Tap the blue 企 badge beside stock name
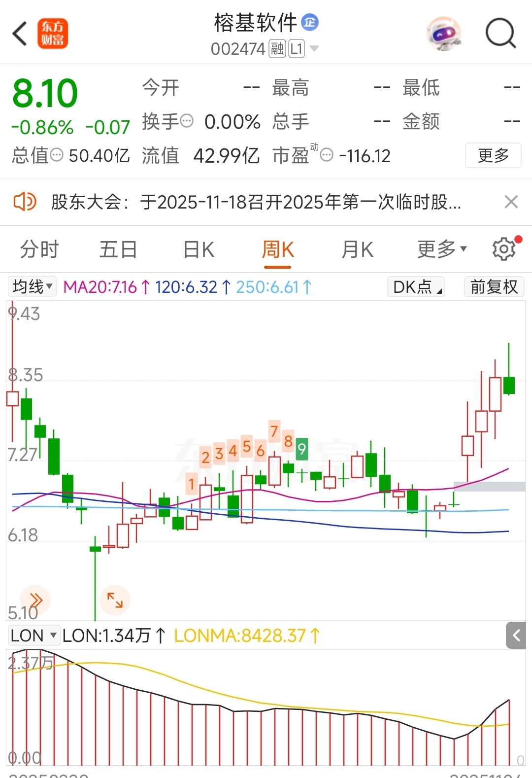532x778 pixels. click(310, 22)
